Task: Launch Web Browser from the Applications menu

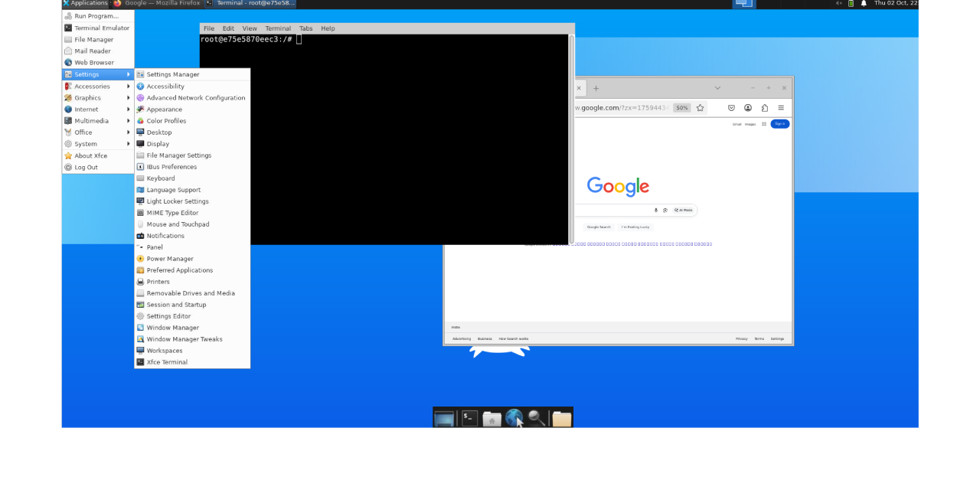Action: [98, 63]
